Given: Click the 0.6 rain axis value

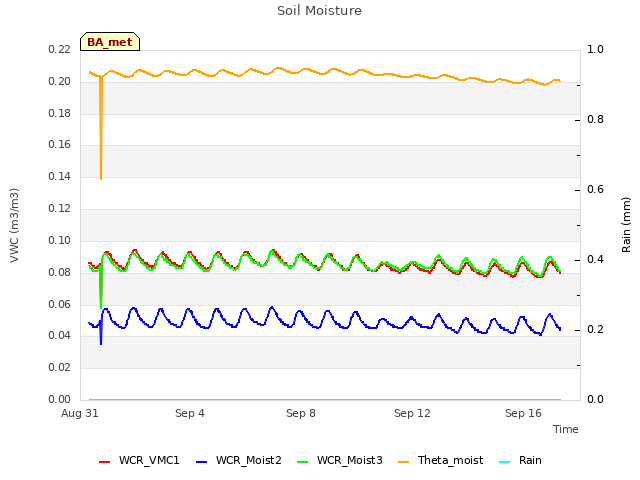Looking at the screenshot, I should click(x=595, y=189).
